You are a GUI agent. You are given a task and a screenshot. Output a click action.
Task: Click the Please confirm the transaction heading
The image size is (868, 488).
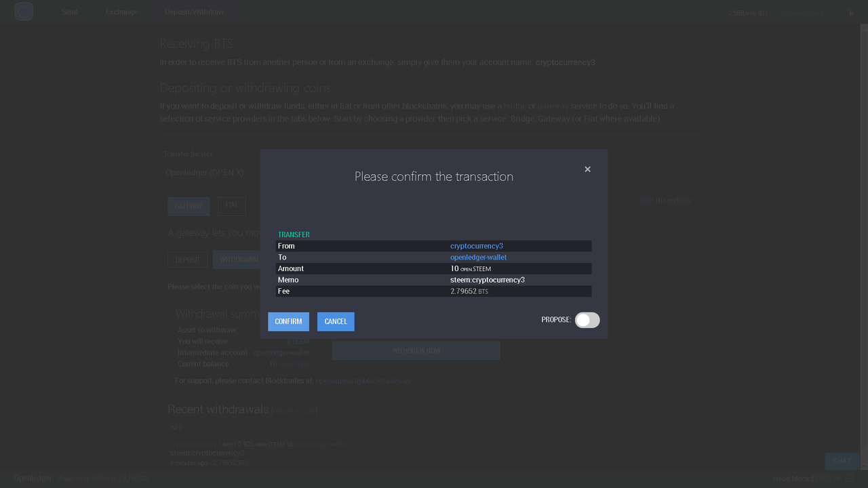pos(434,177)
